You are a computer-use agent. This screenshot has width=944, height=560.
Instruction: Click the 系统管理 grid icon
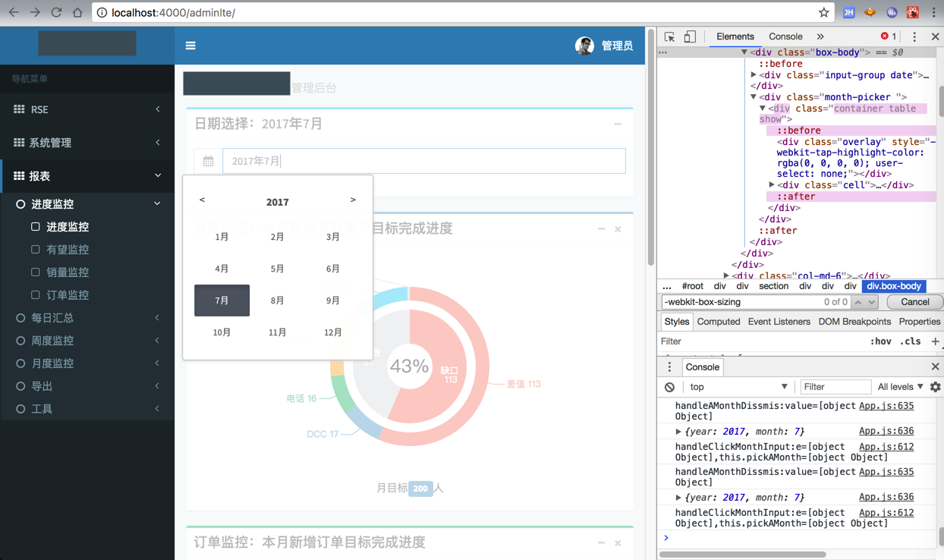[19, 142]
